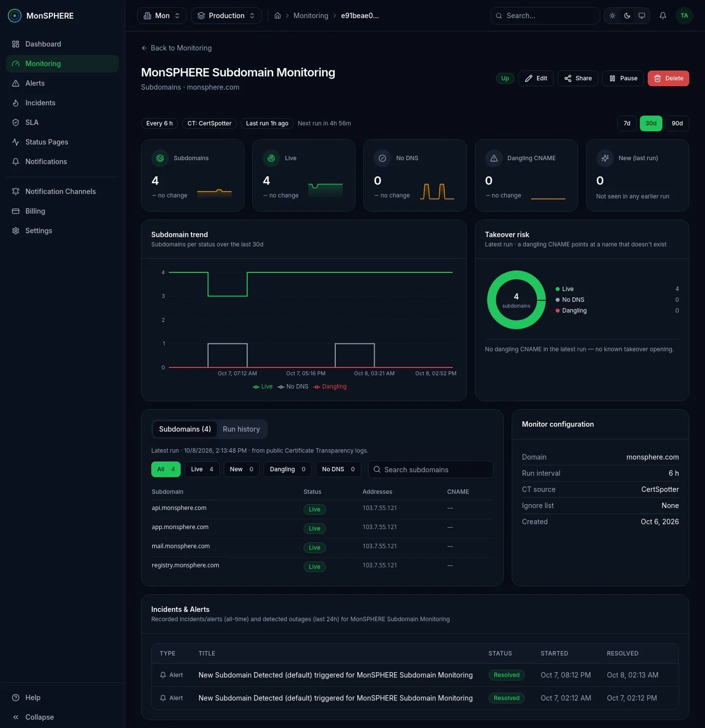Screen dimensions: 705x728
Task: Toggle the Dangling series in chart legend
Action: [x=330, y=387]
